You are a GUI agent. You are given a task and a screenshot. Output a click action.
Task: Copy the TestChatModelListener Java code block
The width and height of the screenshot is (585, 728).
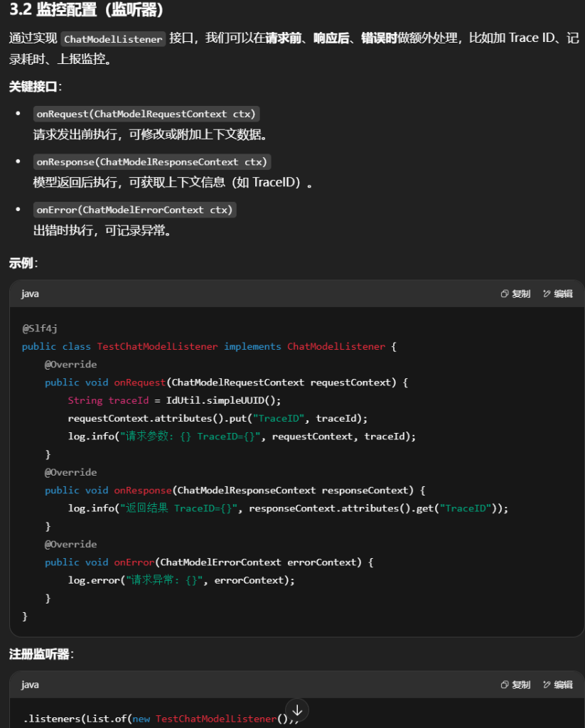[515, 294]
